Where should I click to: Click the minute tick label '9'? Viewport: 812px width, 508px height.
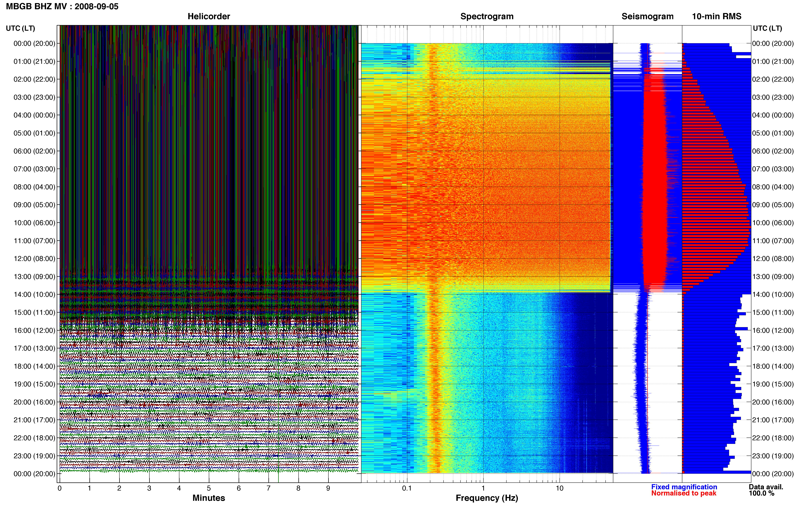click(x=328, y=488)
